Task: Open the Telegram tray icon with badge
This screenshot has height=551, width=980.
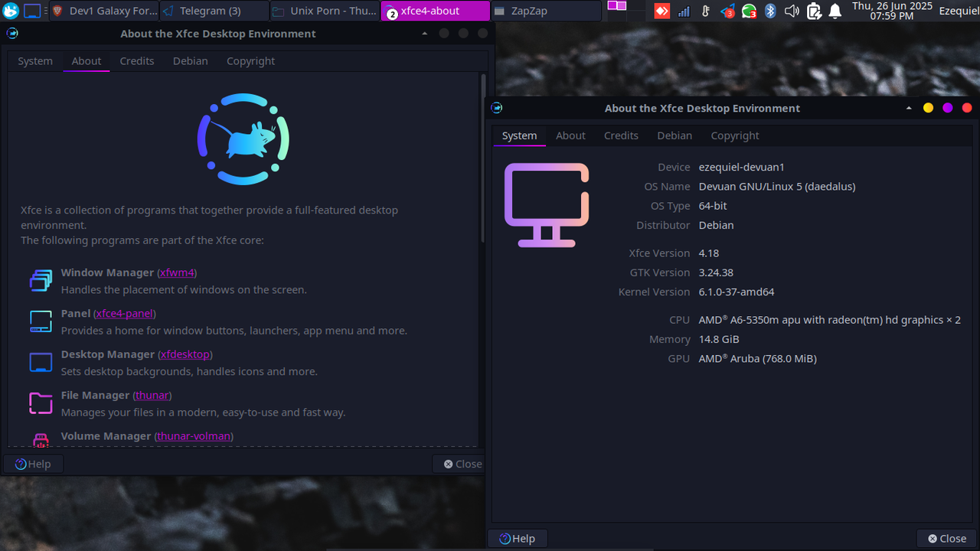Action: pyautogui.click(x=727, y=11)
